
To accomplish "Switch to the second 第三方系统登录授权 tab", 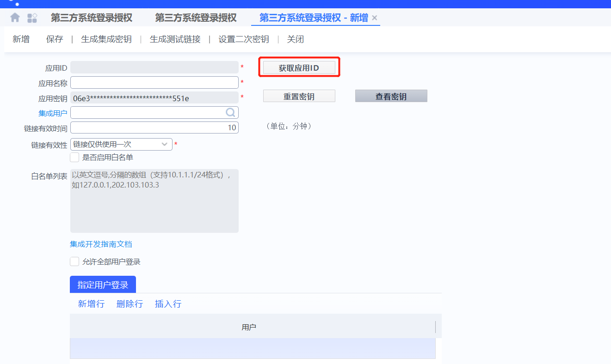I will (196, 18).
